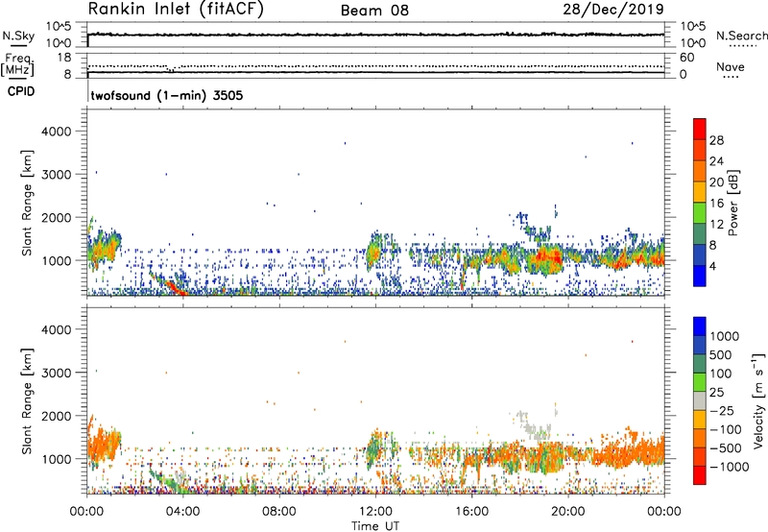Click the 'Rankin Inlet (fitACF)' title text

176,9
